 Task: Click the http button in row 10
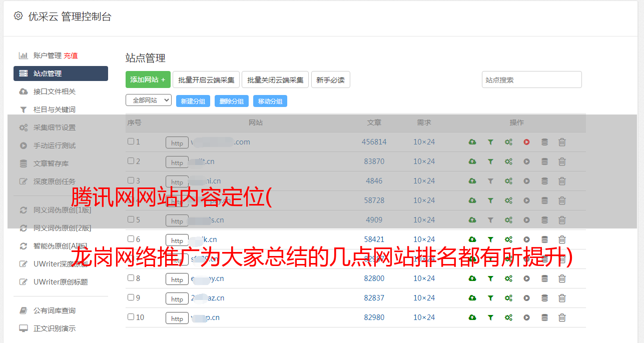pos(177,318)
